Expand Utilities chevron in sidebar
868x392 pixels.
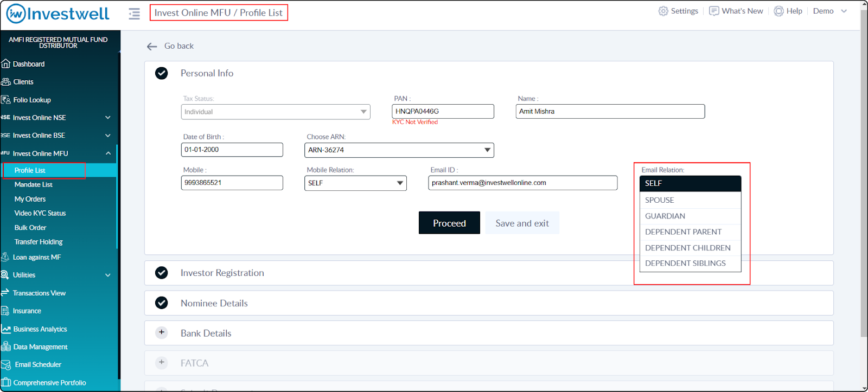coord(108,275)
